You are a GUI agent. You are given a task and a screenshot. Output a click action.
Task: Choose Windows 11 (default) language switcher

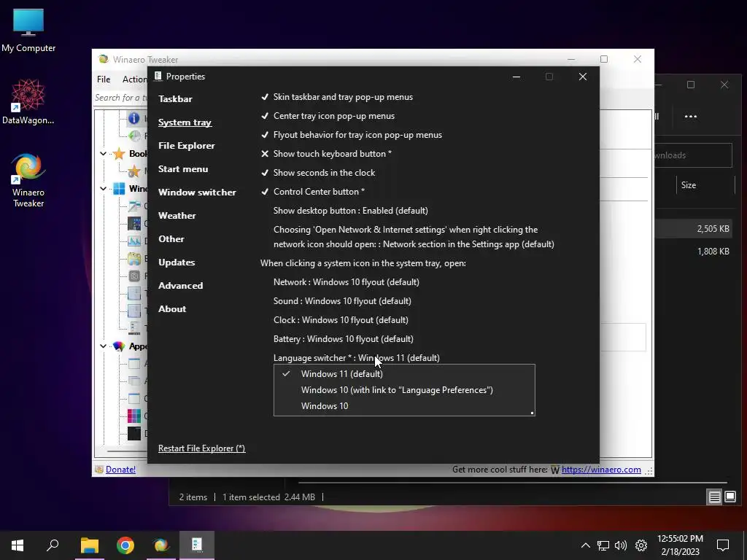(x=404, y=374)
